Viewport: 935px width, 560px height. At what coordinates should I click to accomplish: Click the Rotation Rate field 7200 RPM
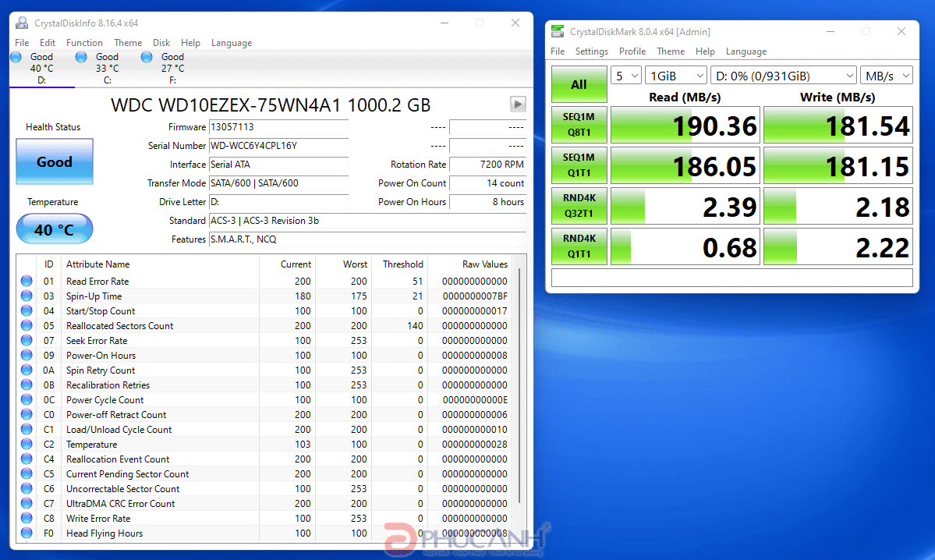tap(487, 165)
